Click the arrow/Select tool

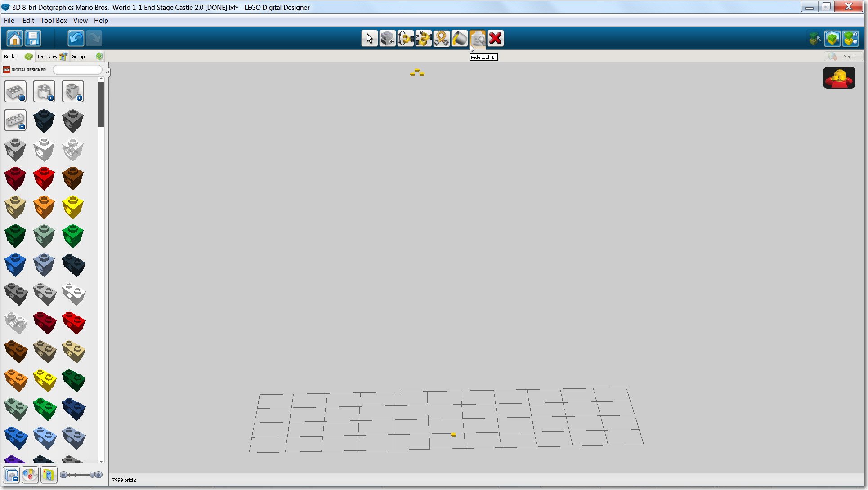pyautogui.click(x=369, y=38)
